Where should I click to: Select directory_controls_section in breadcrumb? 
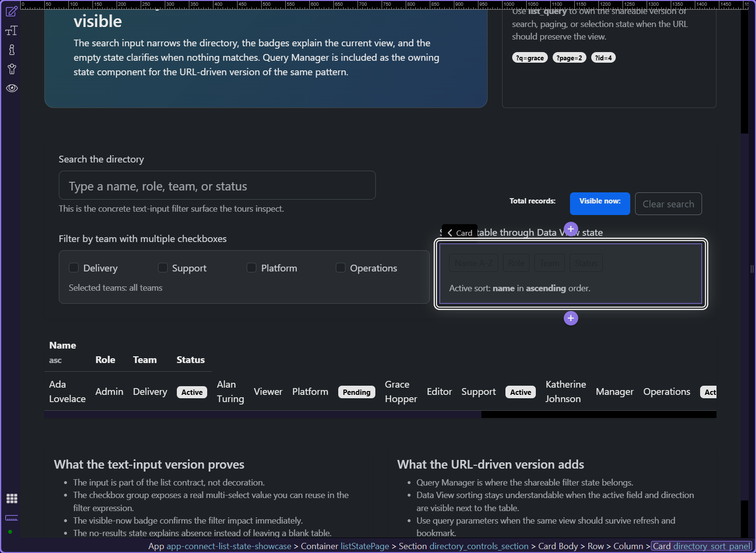click(x=479, y=546)
